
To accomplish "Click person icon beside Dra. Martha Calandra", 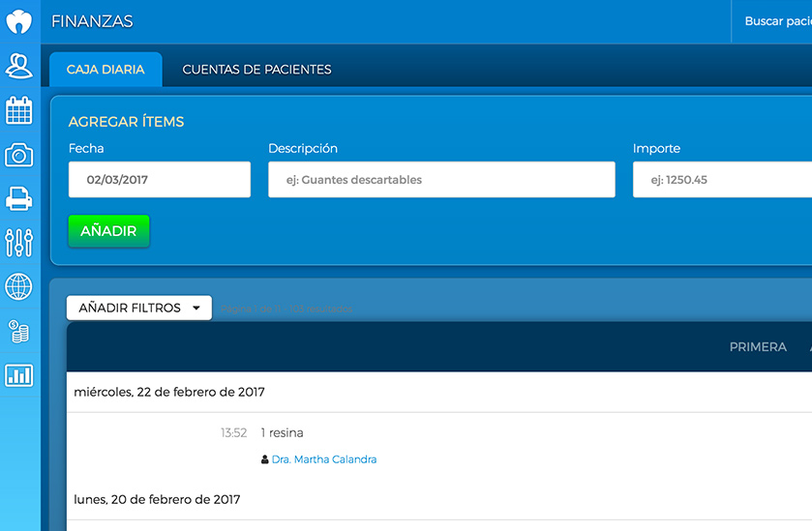I will click(x=265, y=460).
